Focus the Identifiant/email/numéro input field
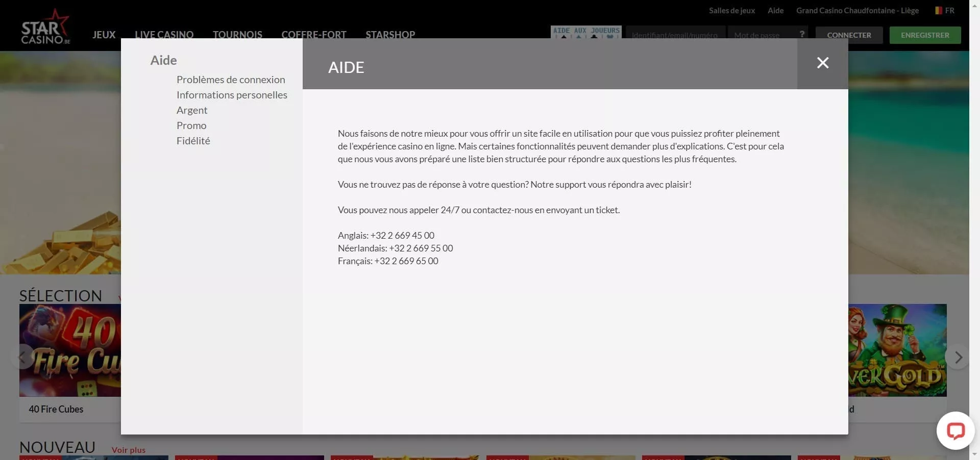Image resolution: width=980 pixels, height=460 pixels. click(x=675, y=35)
